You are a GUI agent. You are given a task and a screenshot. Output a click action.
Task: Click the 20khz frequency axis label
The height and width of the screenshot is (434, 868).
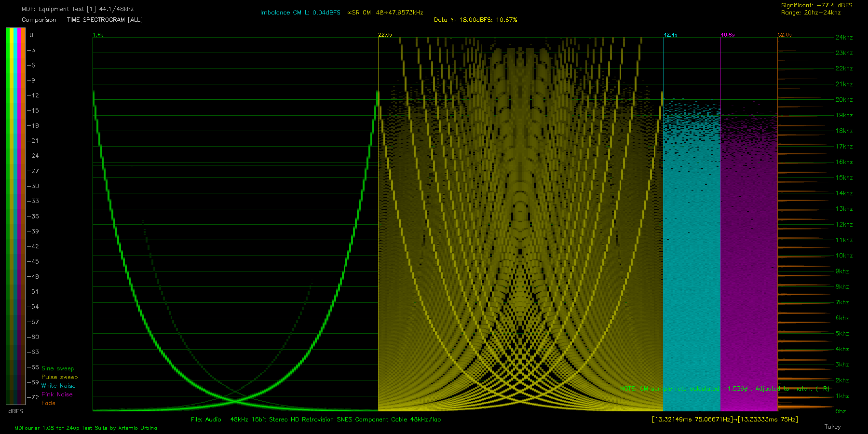pyautogui.click(x=844, y=100)
